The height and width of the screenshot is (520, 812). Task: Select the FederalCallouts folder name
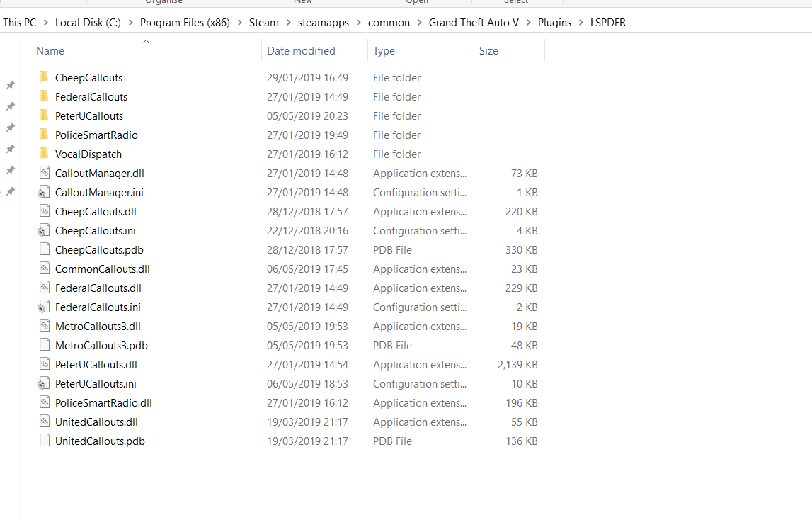point(91,96)
